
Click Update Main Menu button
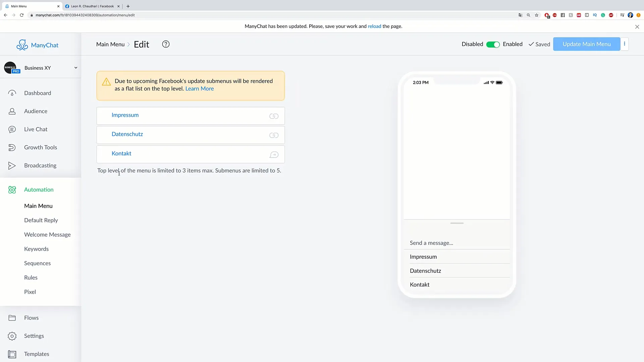(587, 44)
